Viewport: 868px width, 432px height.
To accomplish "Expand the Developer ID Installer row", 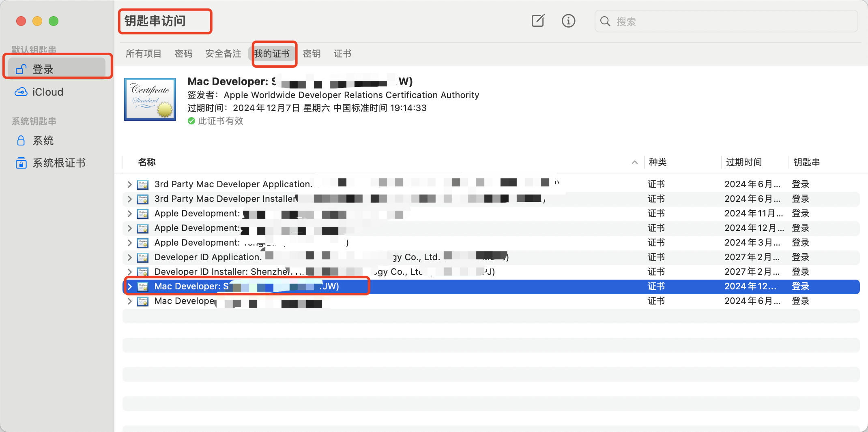I will (129, 272).
